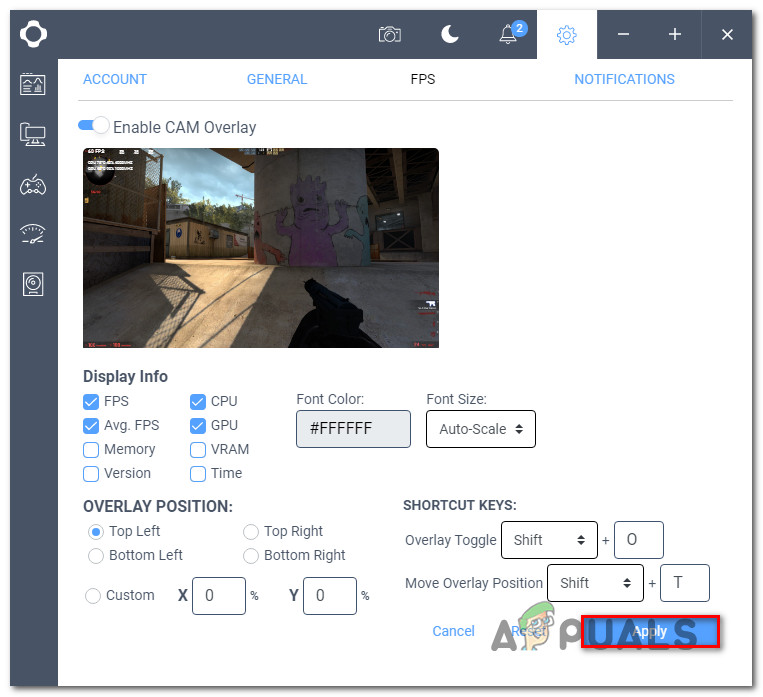Click the Font Color #FFFFFF field
The image size is (763, 697).
pyautogui.click(x=353, y=429)
